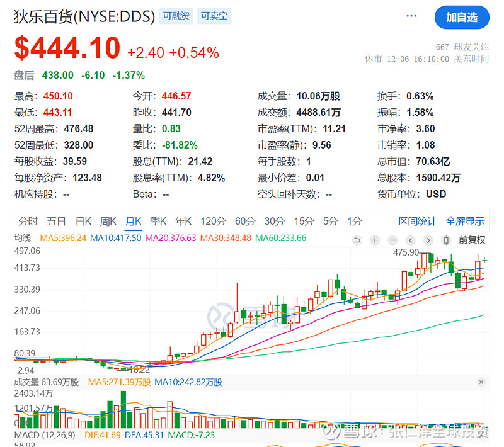This screenshot has height=447, width=504.
Task: Click the 成交额 value 4488.61万
Action: pos(318,113)
